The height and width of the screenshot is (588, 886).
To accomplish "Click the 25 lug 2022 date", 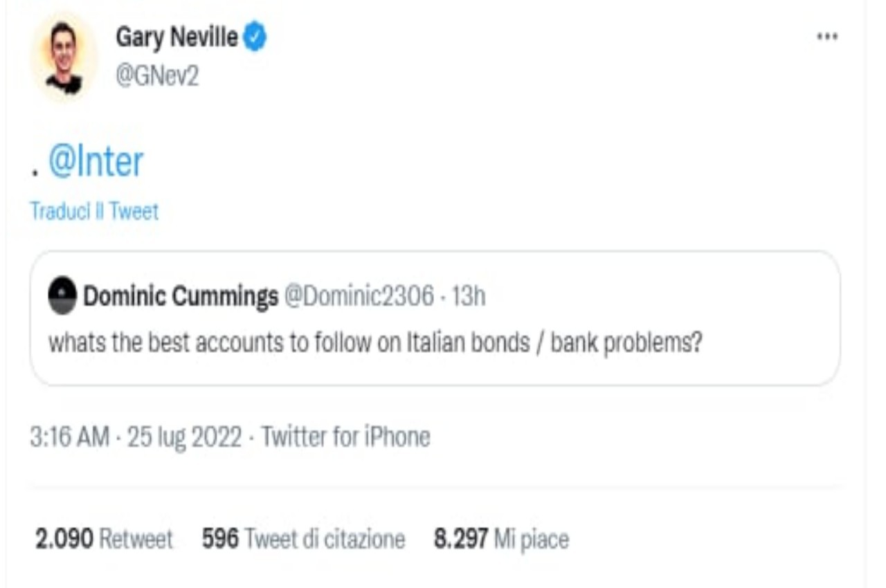I will point(185,437).
